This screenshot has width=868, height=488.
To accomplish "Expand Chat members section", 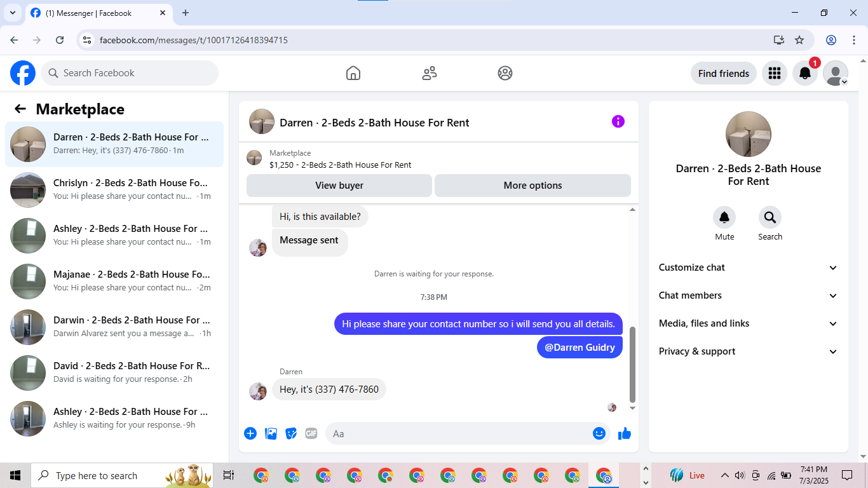I will (749, 295).
